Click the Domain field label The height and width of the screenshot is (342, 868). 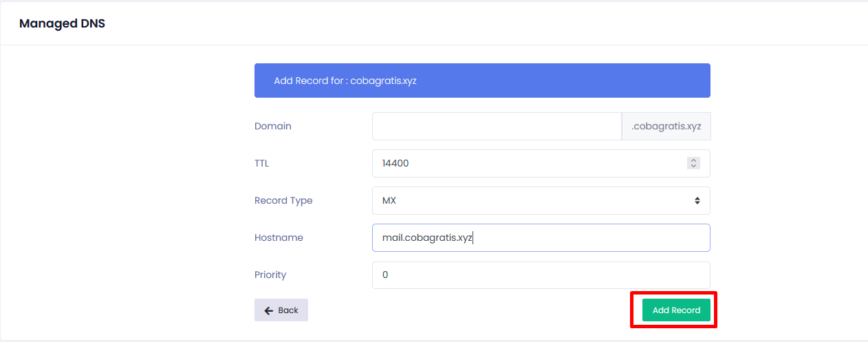[x=273, y=127]
